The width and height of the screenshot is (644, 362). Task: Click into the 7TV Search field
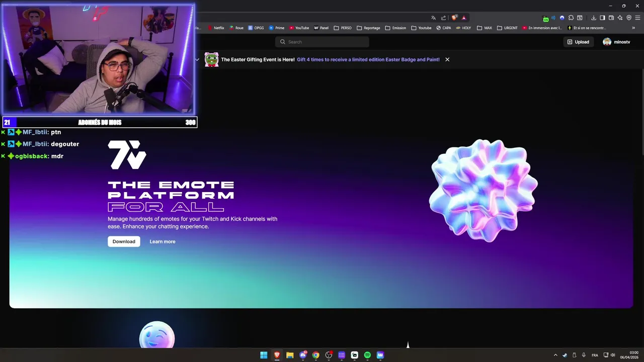[x=322, y=42]
